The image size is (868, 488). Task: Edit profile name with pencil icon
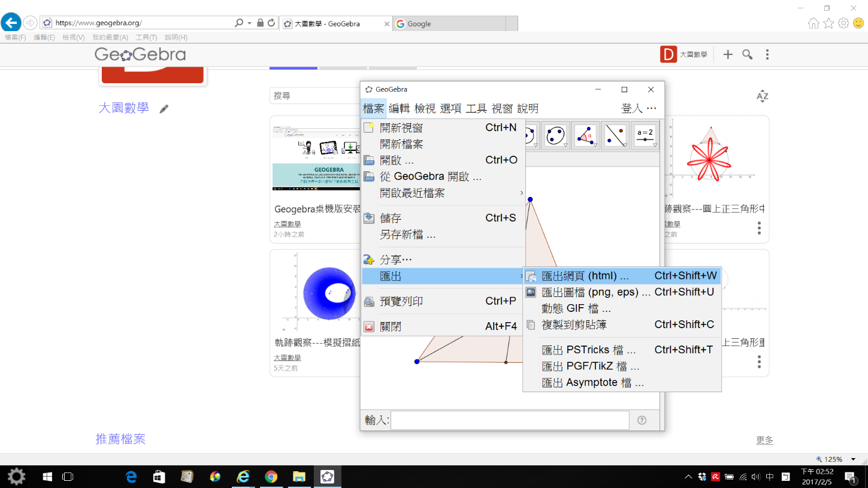[x=164, y=109]
